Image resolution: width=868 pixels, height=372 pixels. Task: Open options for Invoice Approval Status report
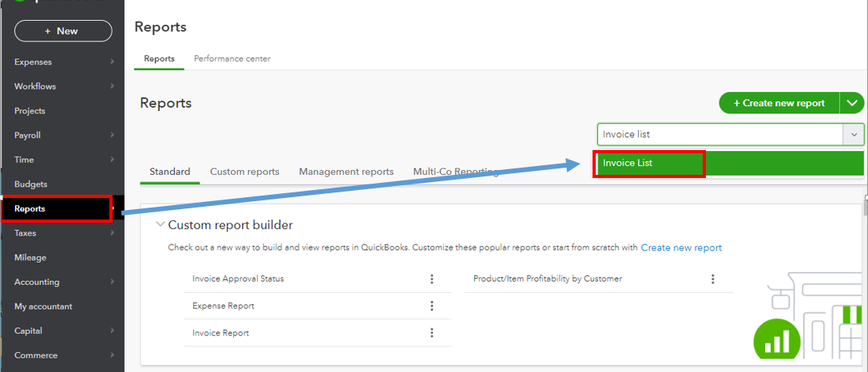432,279
